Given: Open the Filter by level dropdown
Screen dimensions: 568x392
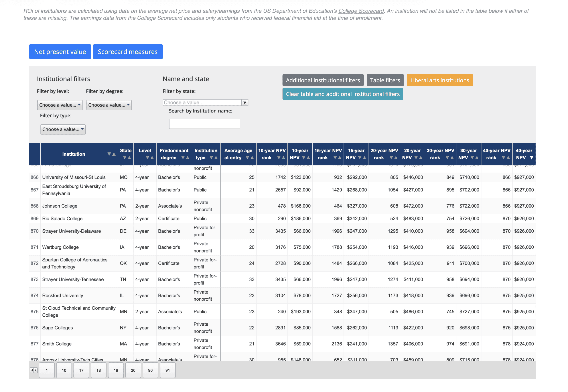Looking at the screenshot, I should pyautogui.click(x=60, y=105).
